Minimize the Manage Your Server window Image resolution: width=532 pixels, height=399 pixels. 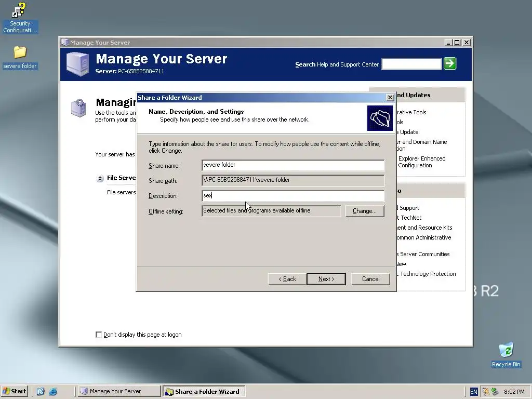(448, 43)
